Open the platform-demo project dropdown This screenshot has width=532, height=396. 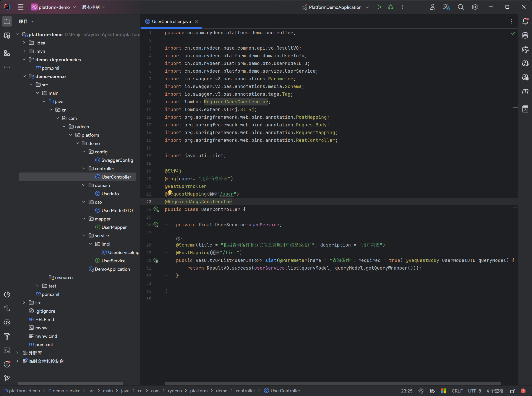[53, 7]
